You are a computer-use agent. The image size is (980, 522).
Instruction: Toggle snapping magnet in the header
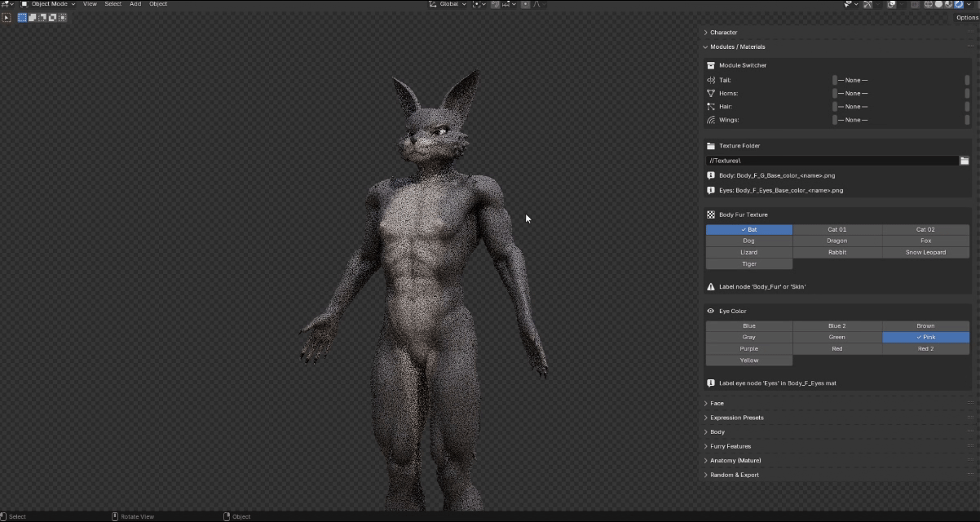tap(496, 4)
